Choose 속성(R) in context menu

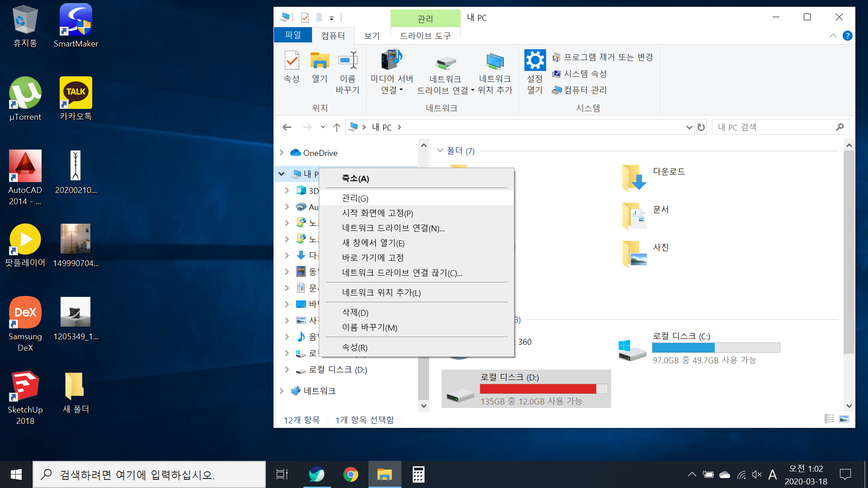(416, 347)
